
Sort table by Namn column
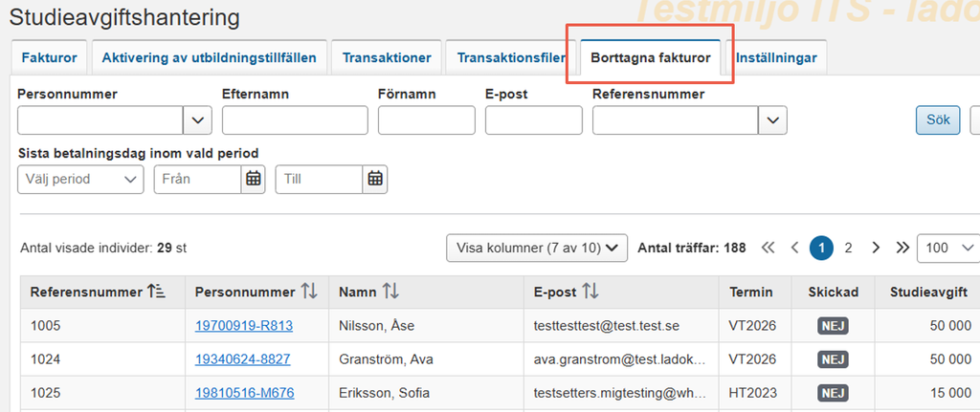390,293
